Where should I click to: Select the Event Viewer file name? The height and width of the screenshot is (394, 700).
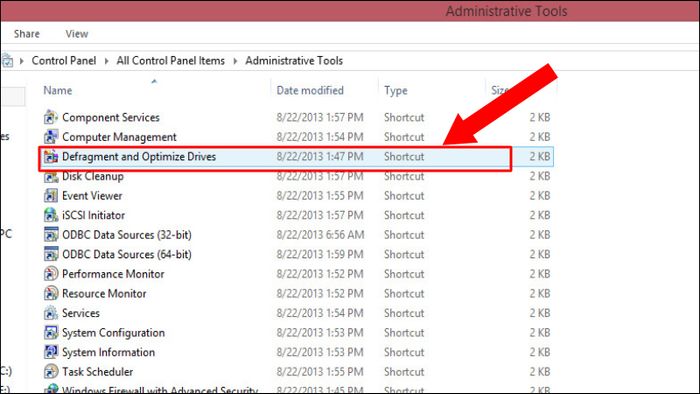tap(92, 196)
